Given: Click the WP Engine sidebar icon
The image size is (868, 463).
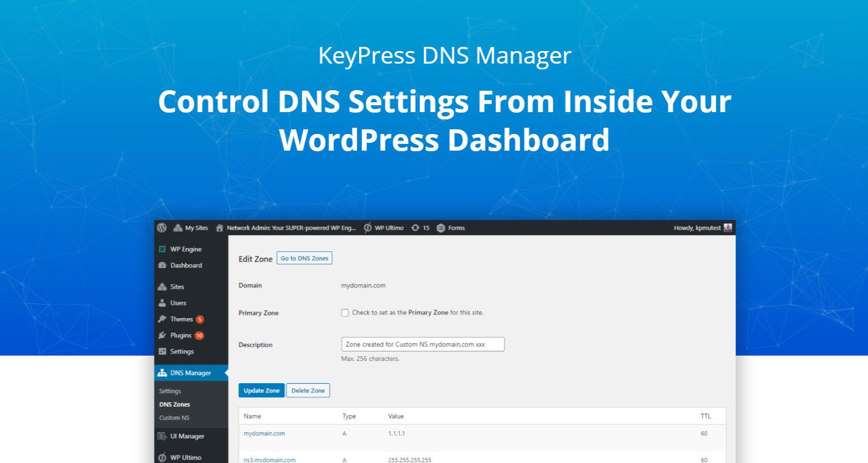Looking at the screenshot, I should coord(162,249).
